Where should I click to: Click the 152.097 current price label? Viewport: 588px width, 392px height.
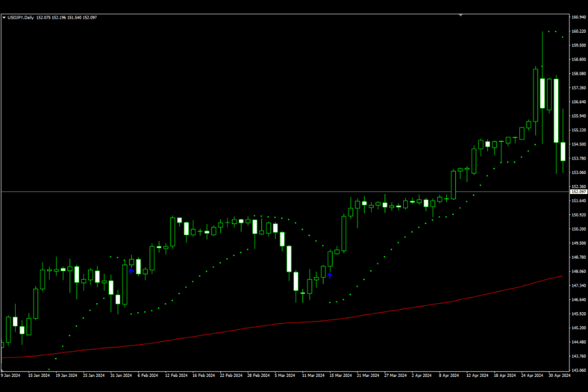point(578,191)
